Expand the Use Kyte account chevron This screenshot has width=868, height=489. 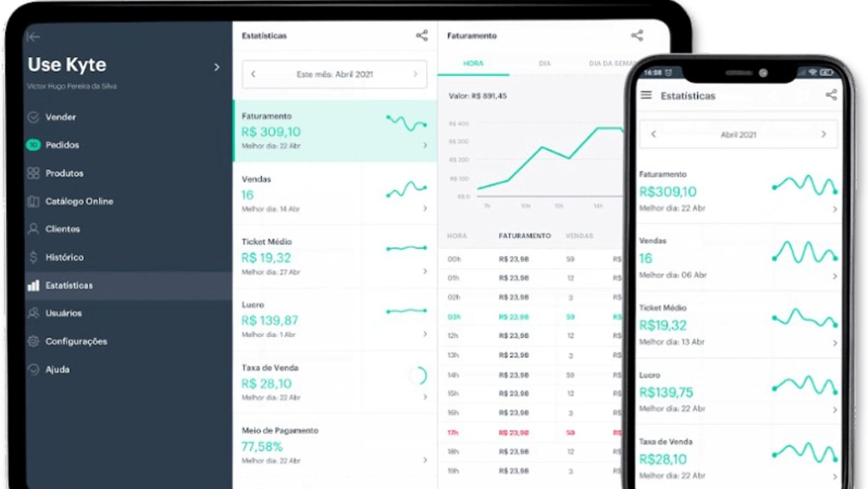[x=216, y=67]
